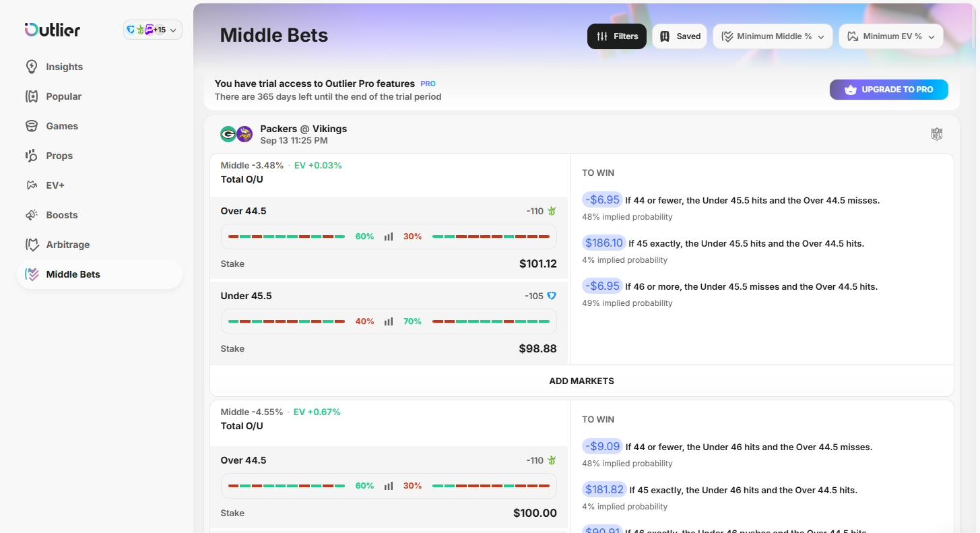Click the PRO badge label
Screen dimensions: 980x533
tap(428, 84)
